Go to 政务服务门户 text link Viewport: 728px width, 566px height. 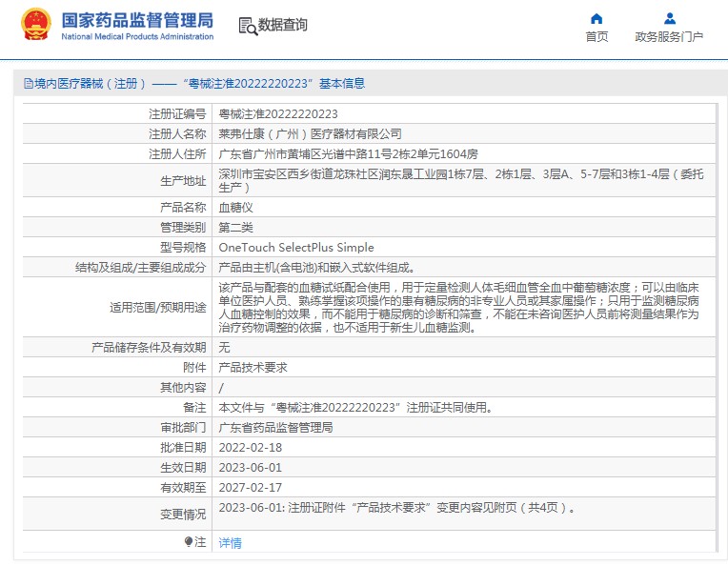coord(669,37)
